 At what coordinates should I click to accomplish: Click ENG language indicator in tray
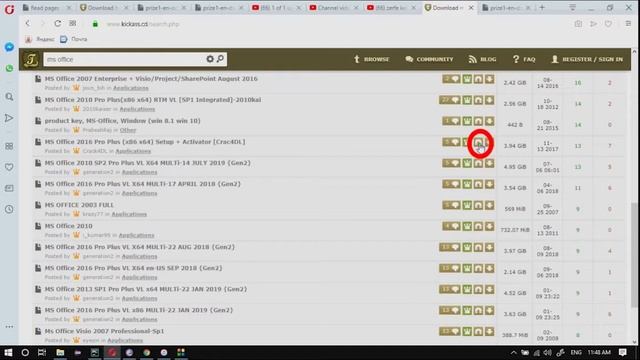click(576, 352)
